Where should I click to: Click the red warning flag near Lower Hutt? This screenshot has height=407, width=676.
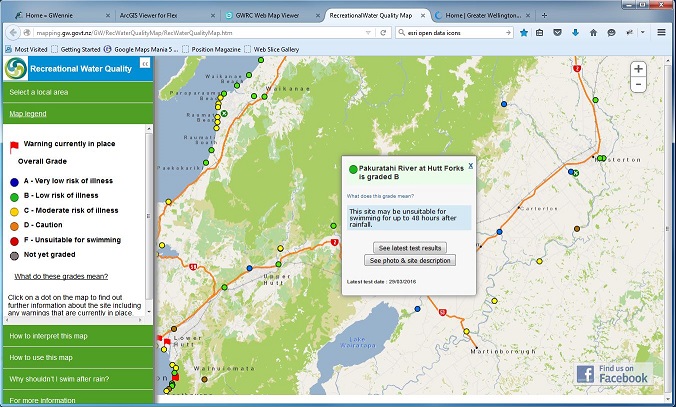coord(167,342)
